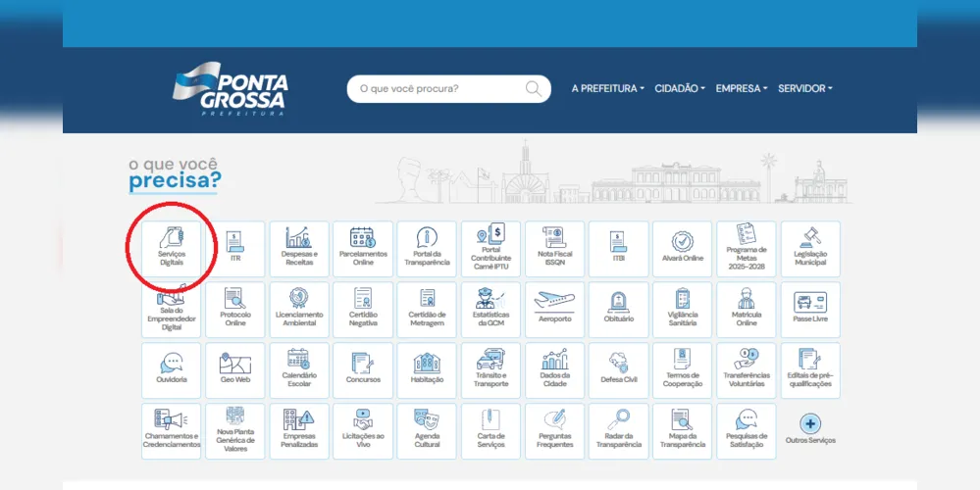Open the ITBI service tile
This screenshot has height=490, width=980.
(x=618, y=249)
